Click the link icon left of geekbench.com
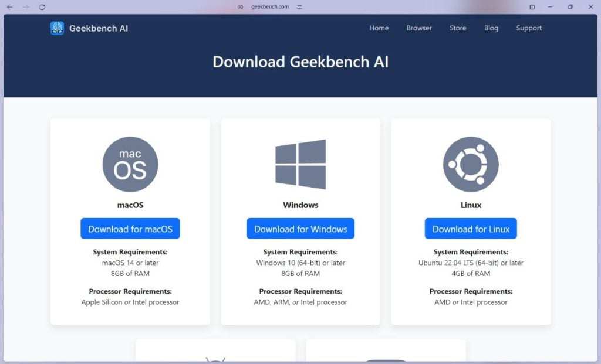Image resolution: width=601 pixels, height=364 pixels. pos(240,7)
